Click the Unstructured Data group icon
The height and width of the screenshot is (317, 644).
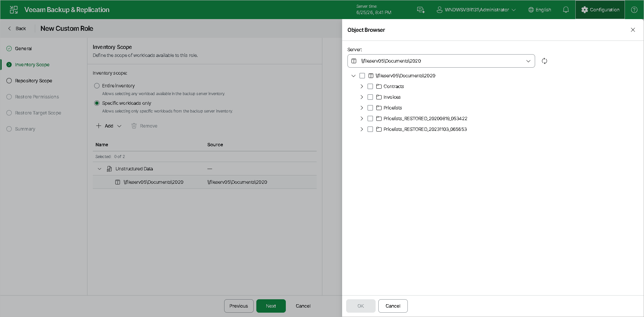coord(109,169)
